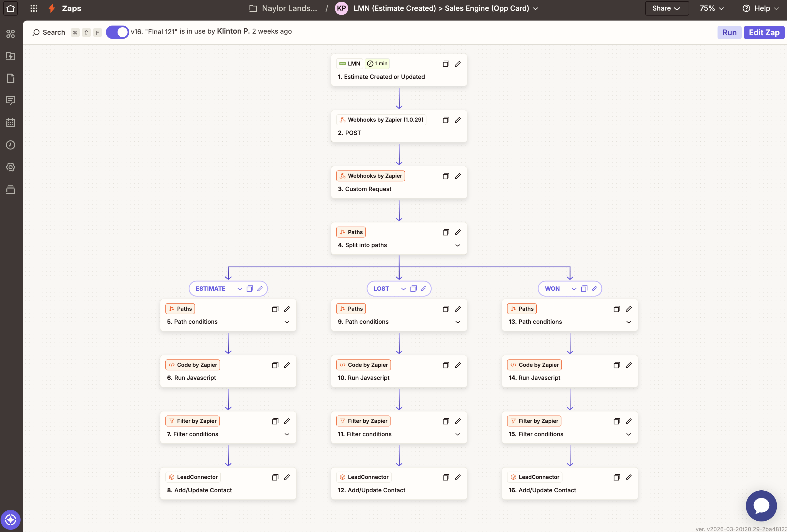Click the Zaps lightning bolt logo
Image resolution: width=787 pixels, height=532 pixels.
click(52, 8)
